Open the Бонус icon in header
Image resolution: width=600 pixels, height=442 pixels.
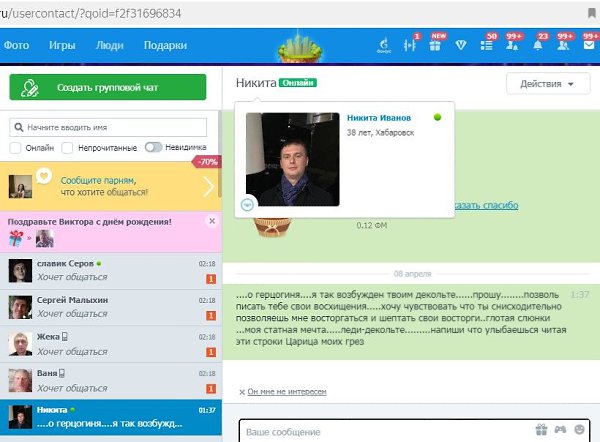tap(385, 45)
